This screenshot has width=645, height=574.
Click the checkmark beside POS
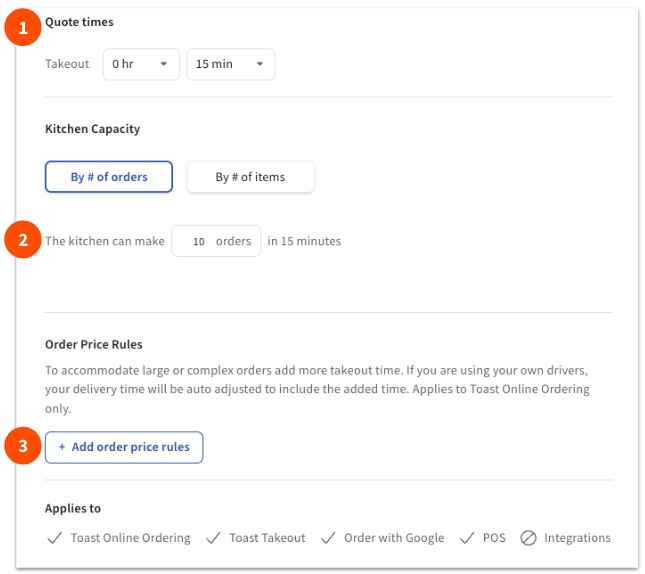pyautogui.click(x=466, y=538)
